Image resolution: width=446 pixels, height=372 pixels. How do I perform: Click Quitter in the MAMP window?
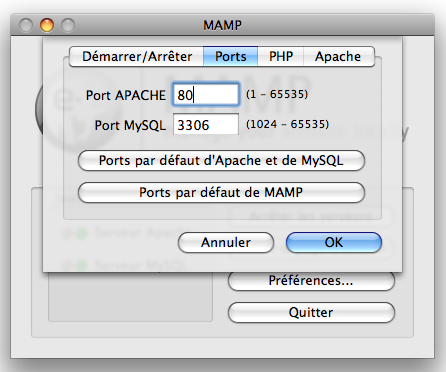coord(311,312)
